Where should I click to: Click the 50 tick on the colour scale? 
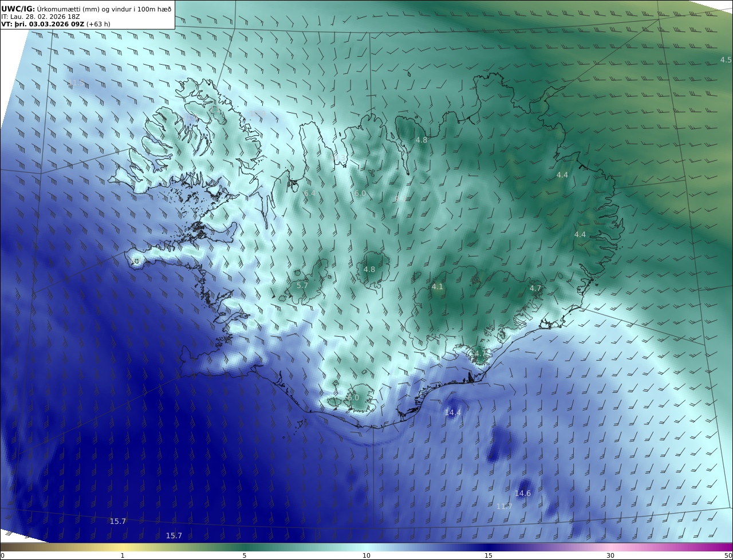click(728, 555)
